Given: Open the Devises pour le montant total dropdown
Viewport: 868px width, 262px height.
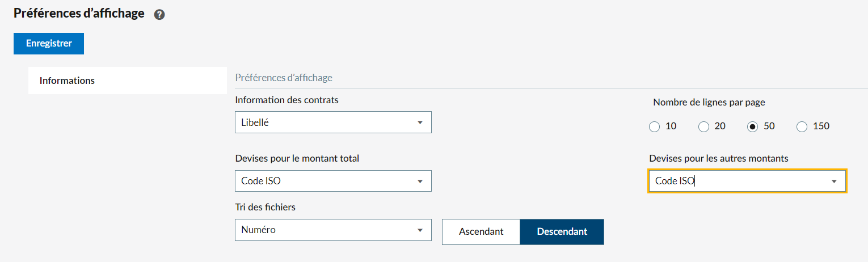Looking at the screenshot, I should tap(333, 181).
